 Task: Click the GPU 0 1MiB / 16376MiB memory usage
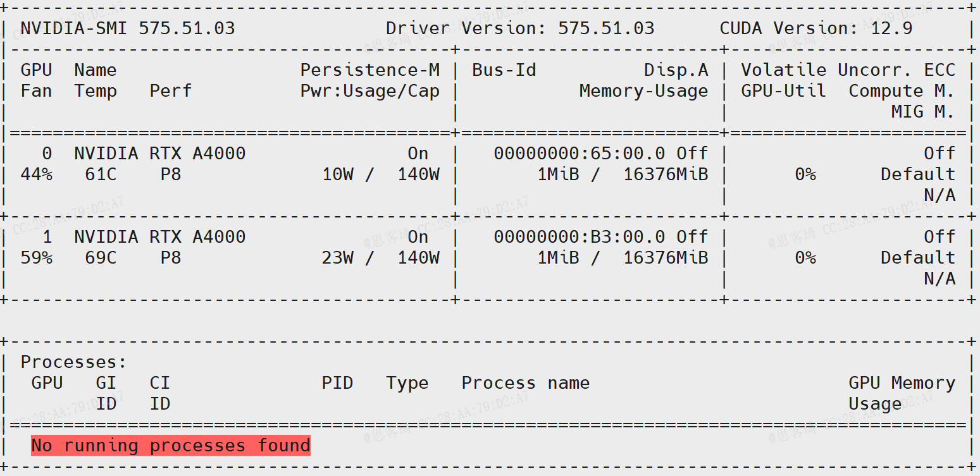623,174
